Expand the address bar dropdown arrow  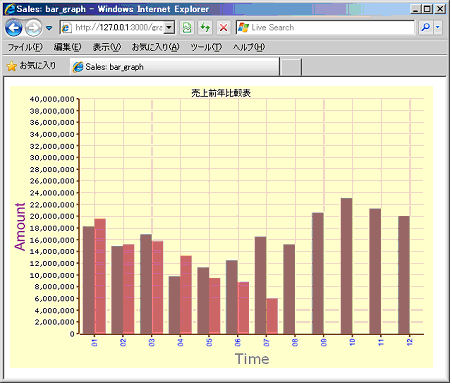pyautogui.click(x=169, y=27)
